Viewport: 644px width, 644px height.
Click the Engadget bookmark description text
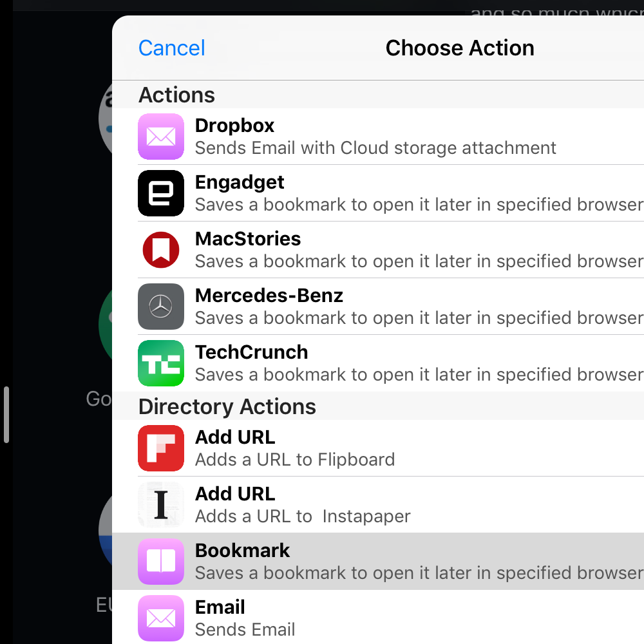pos(419,205)
